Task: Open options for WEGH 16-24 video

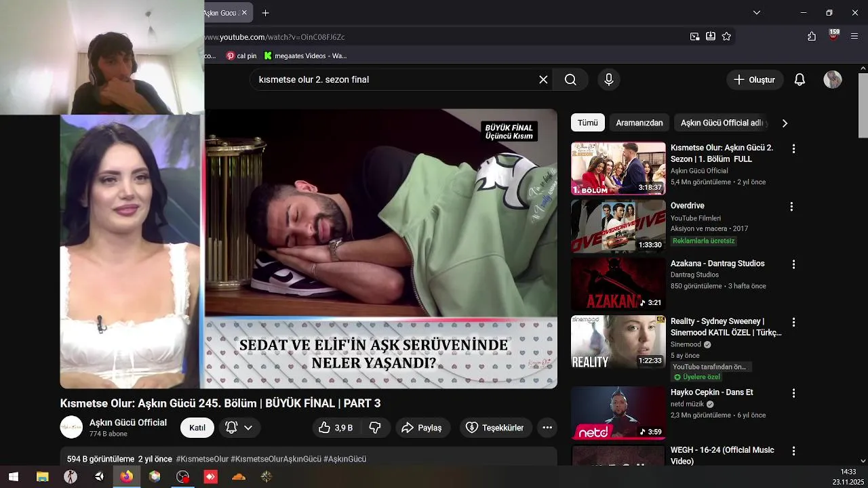Action: 793,451
